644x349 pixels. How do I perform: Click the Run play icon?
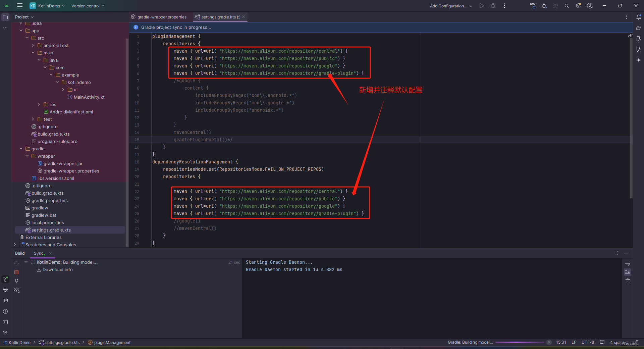click(x=482, y=6)
